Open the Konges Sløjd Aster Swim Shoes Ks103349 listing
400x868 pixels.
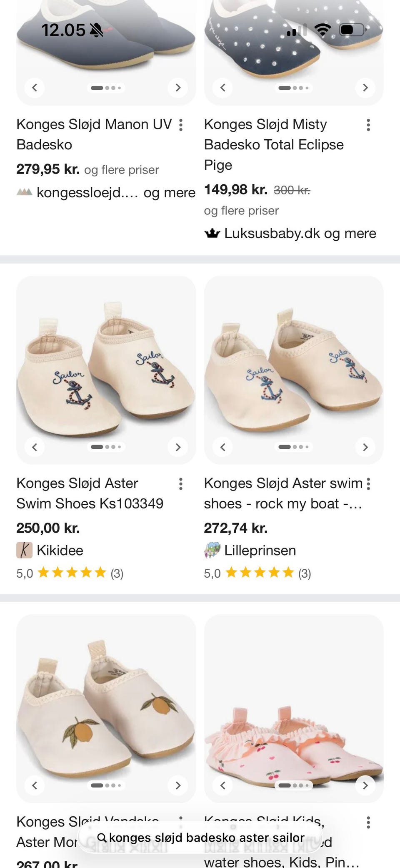click(90, 493)
